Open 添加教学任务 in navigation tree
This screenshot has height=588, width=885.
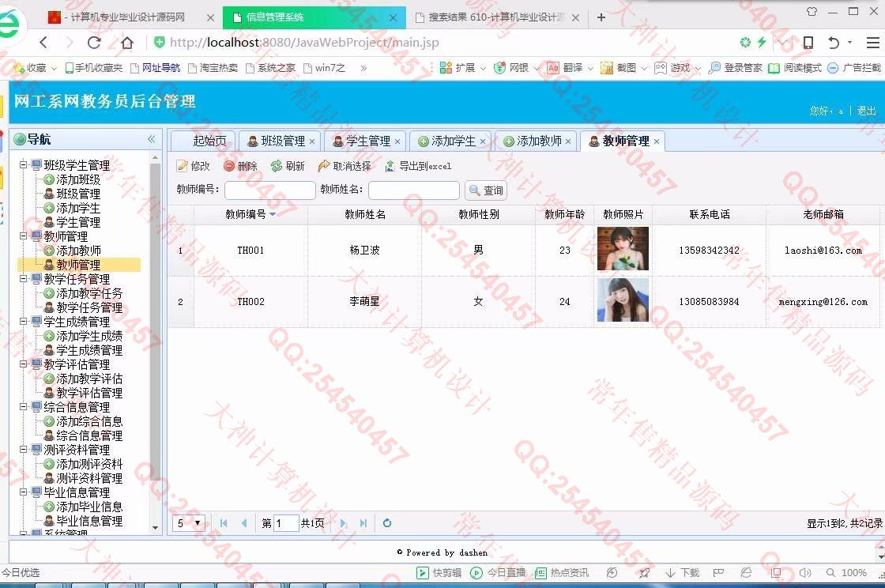(x=89, y=293)
